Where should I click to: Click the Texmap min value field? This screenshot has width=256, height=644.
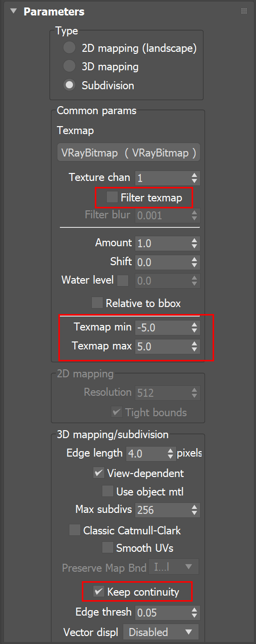162,327
